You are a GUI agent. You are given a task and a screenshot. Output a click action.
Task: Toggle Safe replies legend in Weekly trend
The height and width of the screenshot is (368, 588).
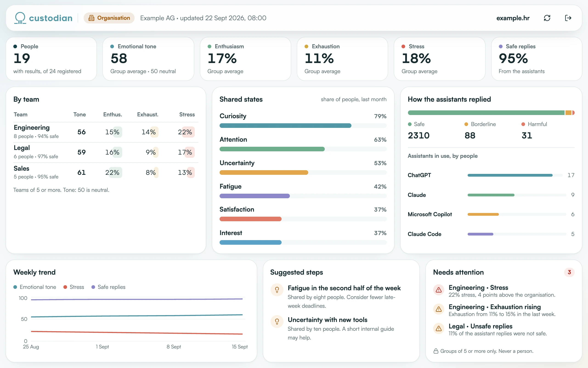pos(108,287)
